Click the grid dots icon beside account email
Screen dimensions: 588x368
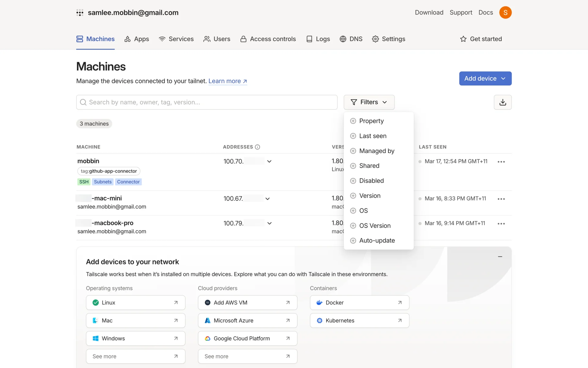tap(80, 13)
